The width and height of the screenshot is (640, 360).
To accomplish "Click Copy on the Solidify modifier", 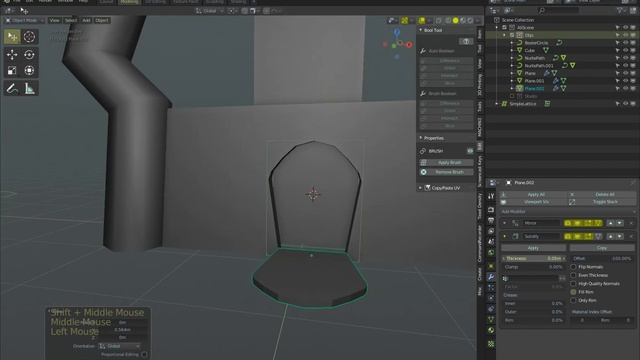I will (x=602, y=248).
